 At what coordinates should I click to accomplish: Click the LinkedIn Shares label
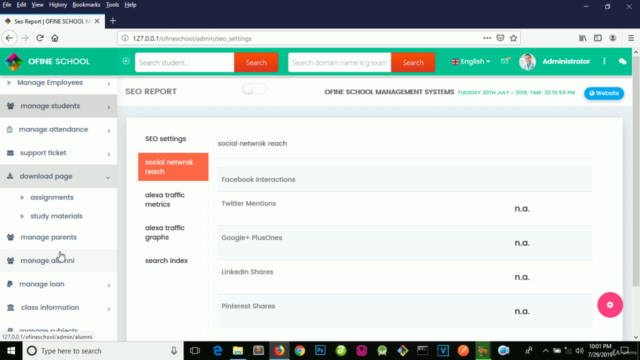(x=247, y=272)
